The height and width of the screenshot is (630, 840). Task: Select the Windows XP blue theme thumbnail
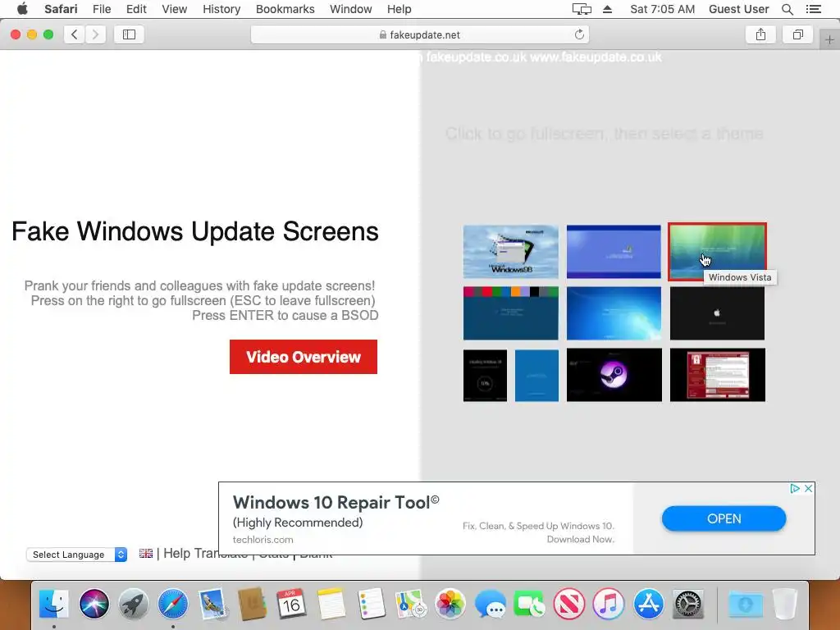[614, 252]
